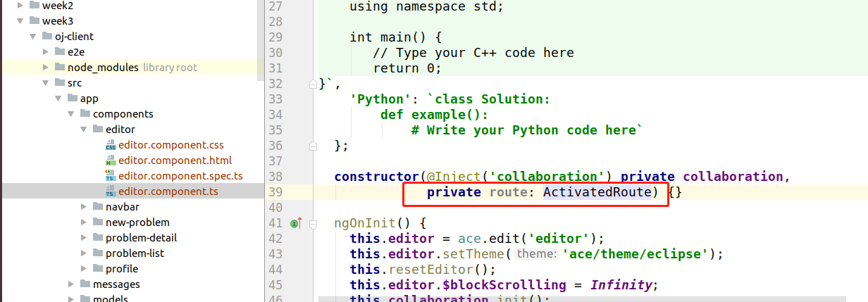Image resolution: width=868 pixels, height=302 pixels.
Task: Expand the profile folder arrow
Action: [83, 268]
